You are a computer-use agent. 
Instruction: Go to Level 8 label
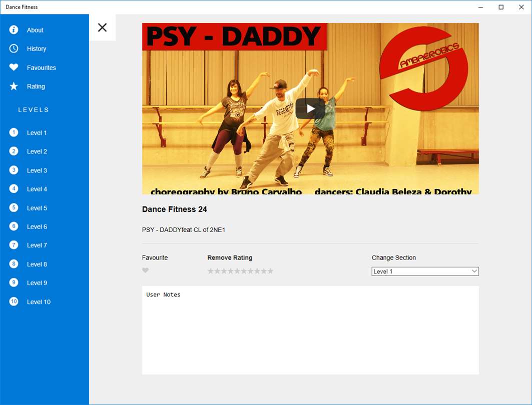click(x=37, y=264)
